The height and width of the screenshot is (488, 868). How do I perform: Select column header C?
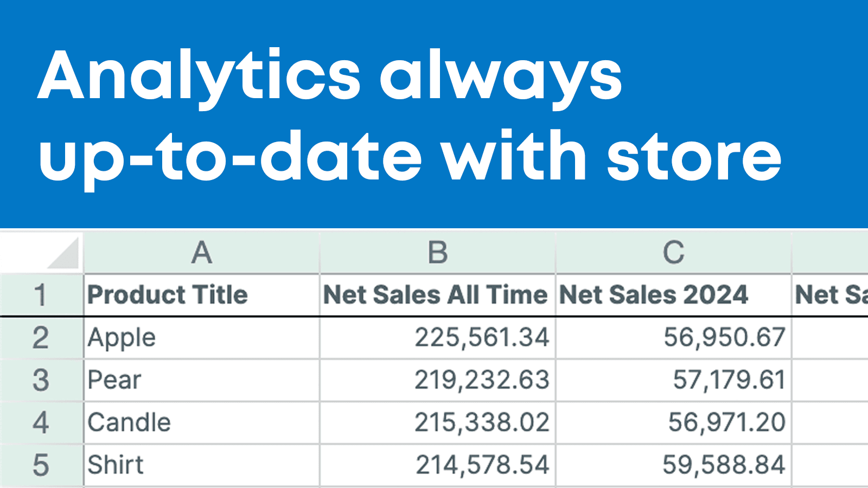pyautogui.click(x=673, y=251)
